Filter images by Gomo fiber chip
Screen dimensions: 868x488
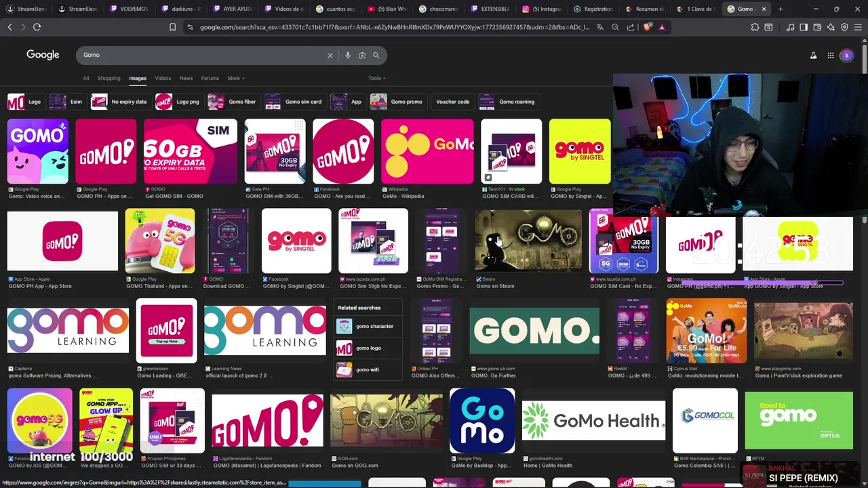(x=233, y=102)
